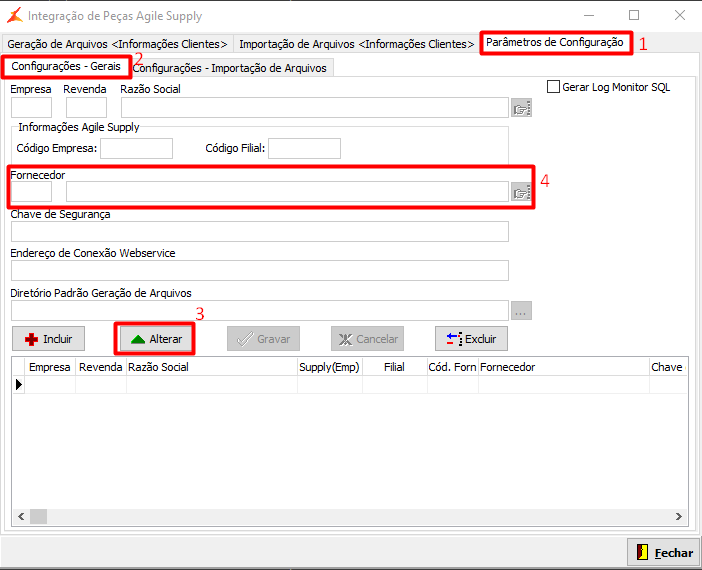Click Empresa column header in grid
This screenshot has height=570, width=702.
[50, 367]
